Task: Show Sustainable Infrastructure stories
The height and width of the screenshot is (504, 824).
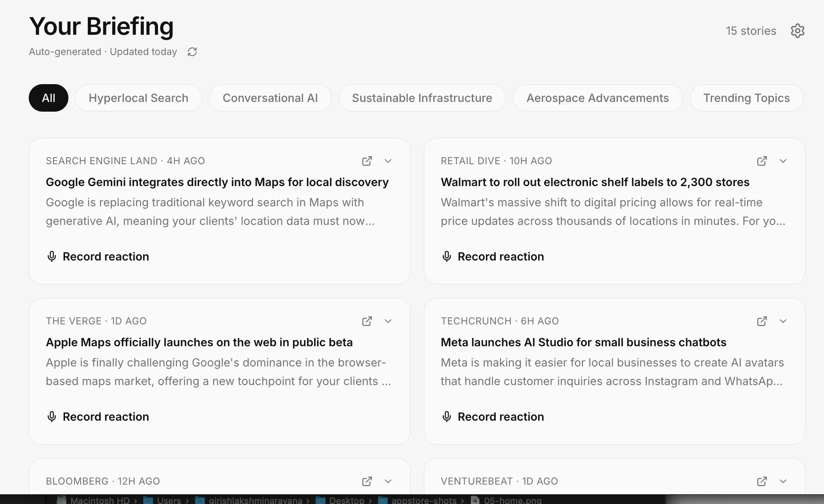Action: pyautogui.click(x=422, y=98)
